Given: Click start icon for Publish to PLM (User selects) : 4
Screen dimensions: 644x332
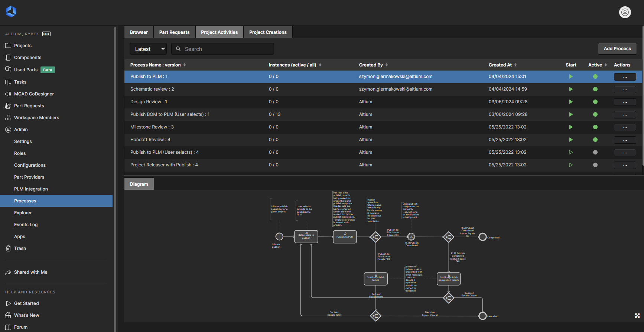Looking at the screenshot, I should 571,152.
